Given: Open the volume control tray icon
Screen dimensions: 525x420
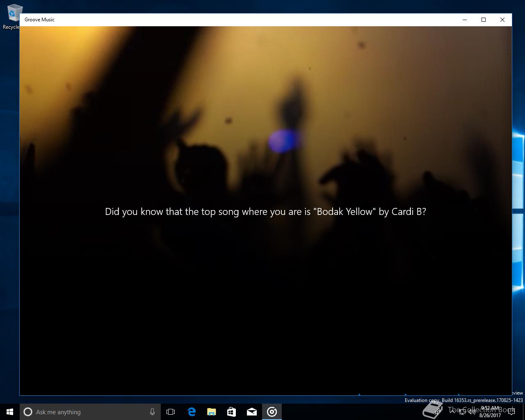Looking at the screenshot, I should 472,412.
